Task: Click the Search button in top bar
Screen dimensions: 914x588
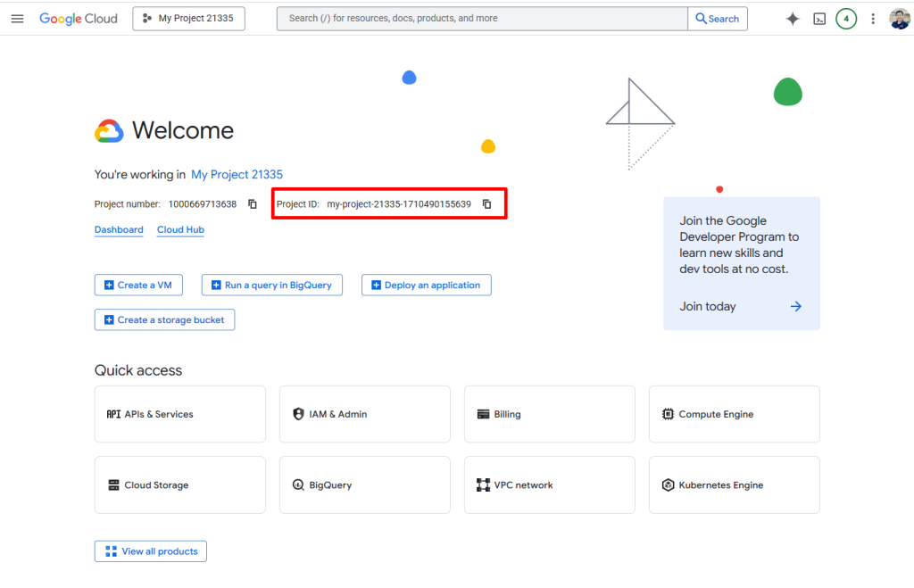Action: (718, 19)
